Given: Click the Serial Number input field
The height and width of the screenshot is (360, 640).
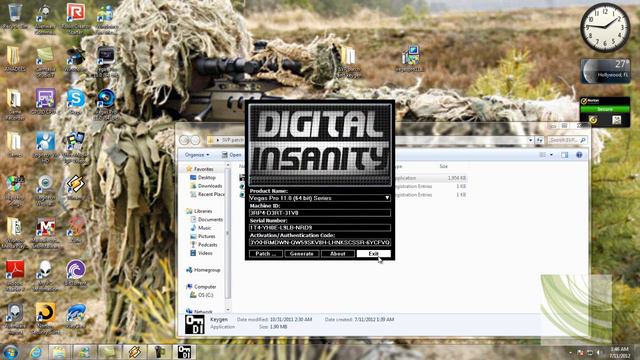Looking at the screenshot, I should point(320,228).
